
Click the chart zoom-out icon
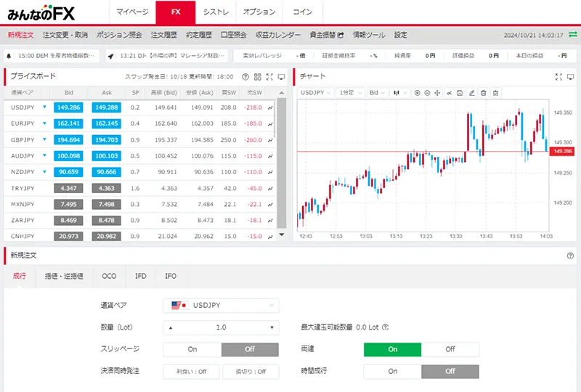click(427, 93)
